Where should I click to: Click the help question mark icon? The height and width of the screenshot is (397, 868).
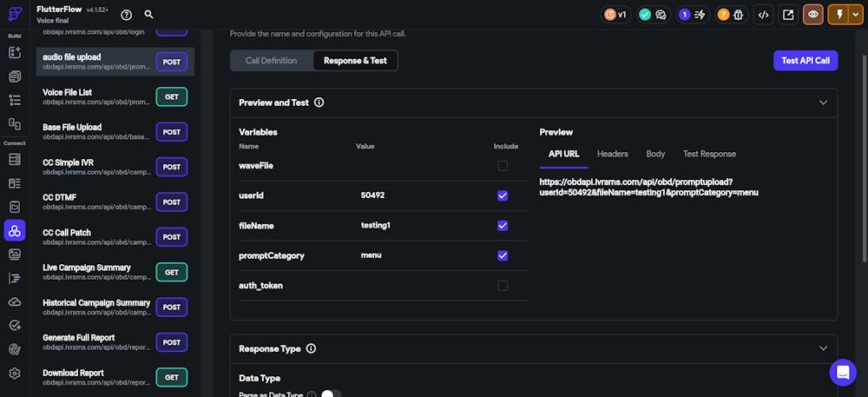coord(127,15)
